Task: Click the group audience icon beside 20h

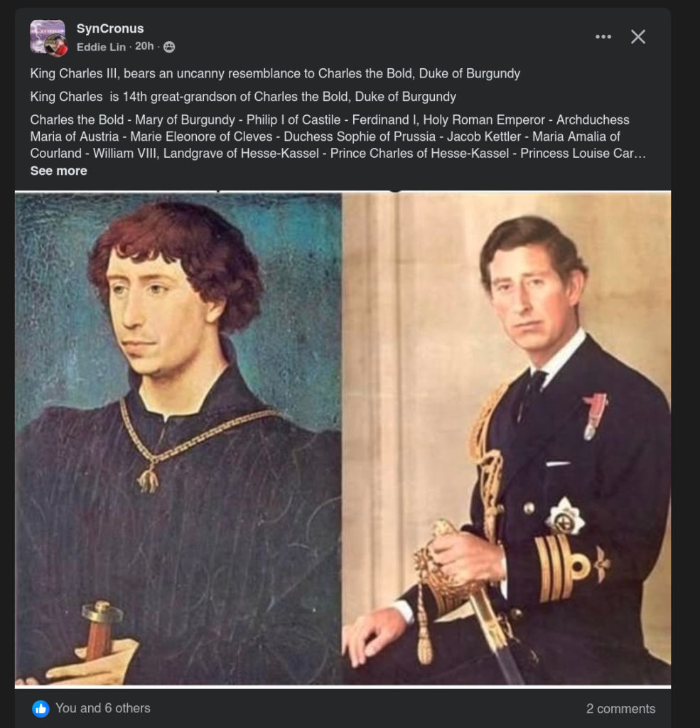Action: pos(169,47)
